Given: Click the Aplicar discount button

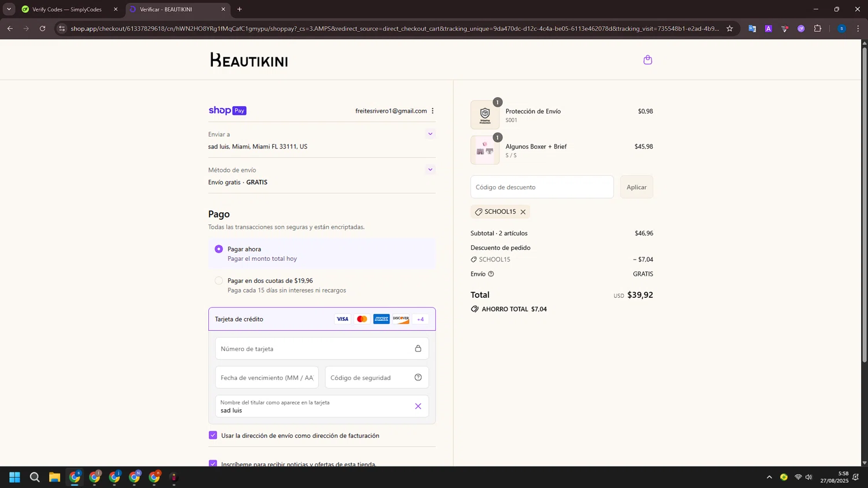Looking at the screenshot, I should [637, 187].
